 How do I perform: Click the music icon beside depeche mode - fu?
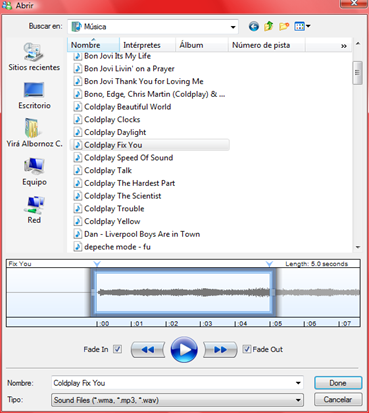tap(77, 247)
